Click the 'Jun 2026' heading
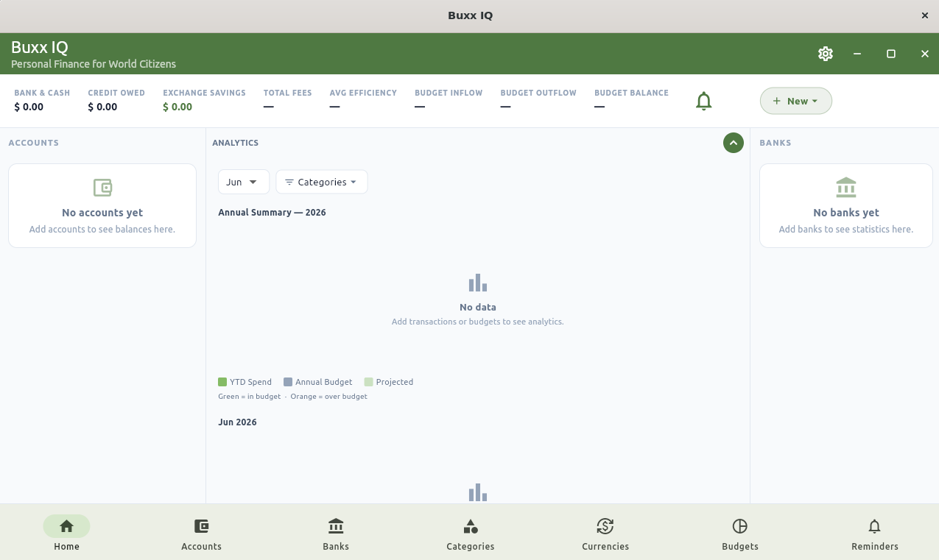The height and width of the screenshot is (560, 939). [237, 422]
